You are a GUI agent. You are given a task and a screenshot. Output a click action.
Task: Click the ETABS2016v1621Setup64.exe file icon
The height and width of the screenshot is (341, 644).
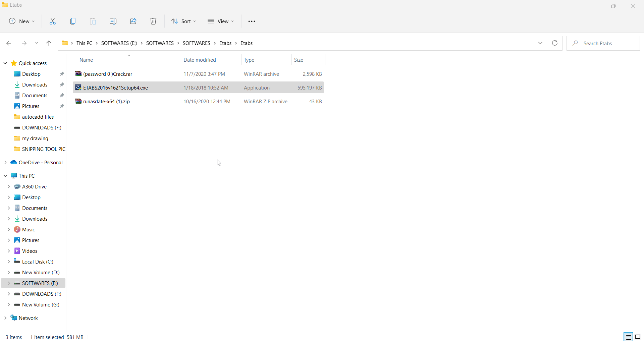click(78, 88)
